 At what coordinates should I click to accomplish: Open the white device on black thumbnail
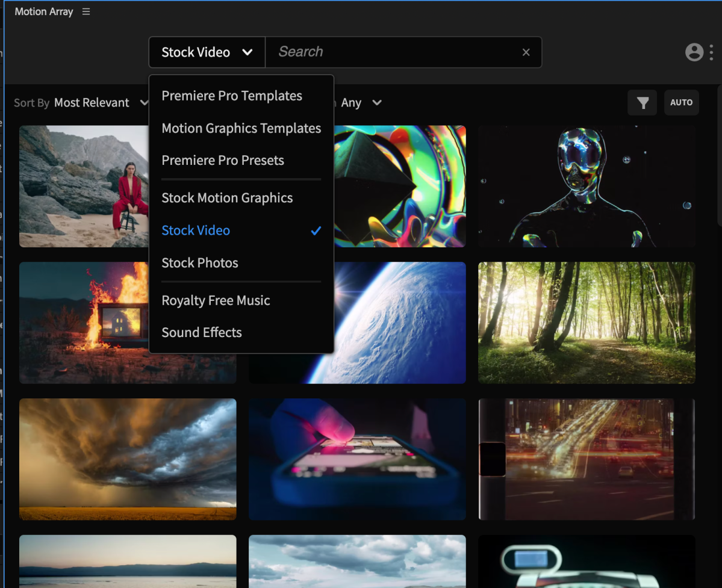click(x=587, y=562)
